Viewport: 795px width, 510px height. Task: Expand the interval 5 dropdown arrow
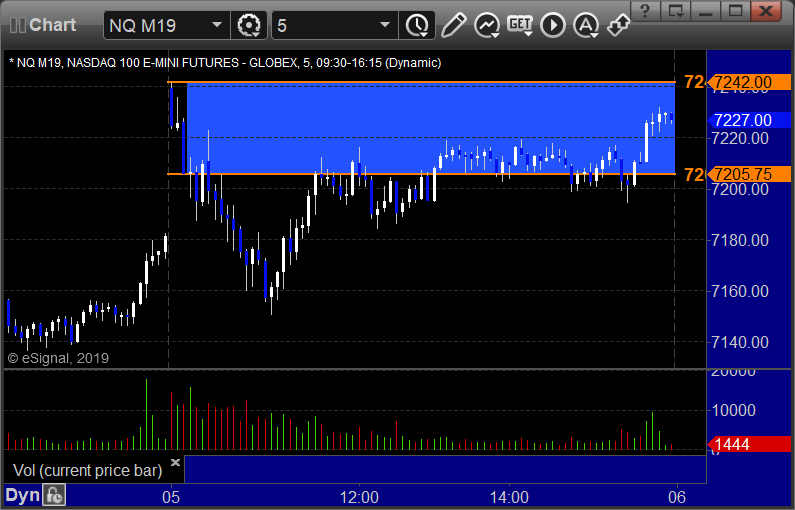click(385, 25)
